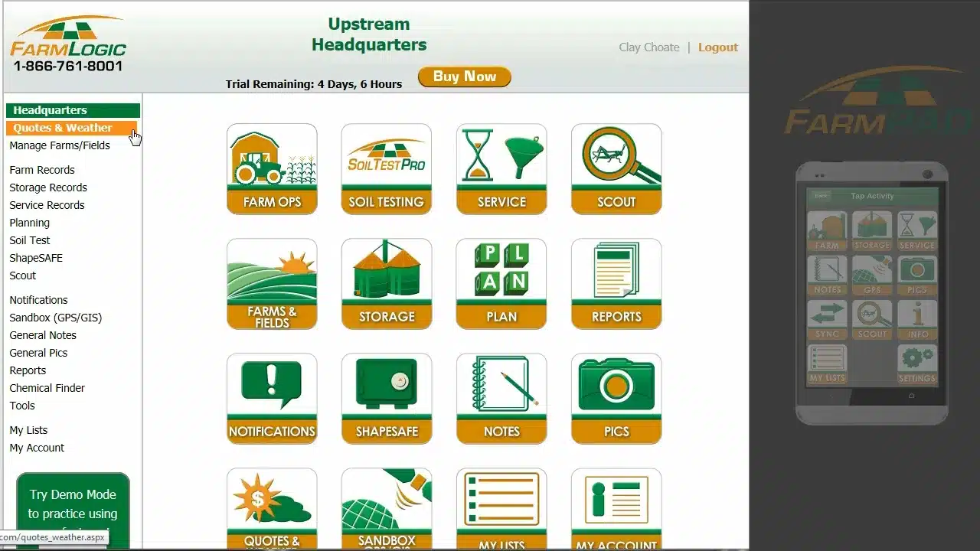Screen dimensions: 980x551
Task: Open the Notes notepad module
Action: [501, 398]
